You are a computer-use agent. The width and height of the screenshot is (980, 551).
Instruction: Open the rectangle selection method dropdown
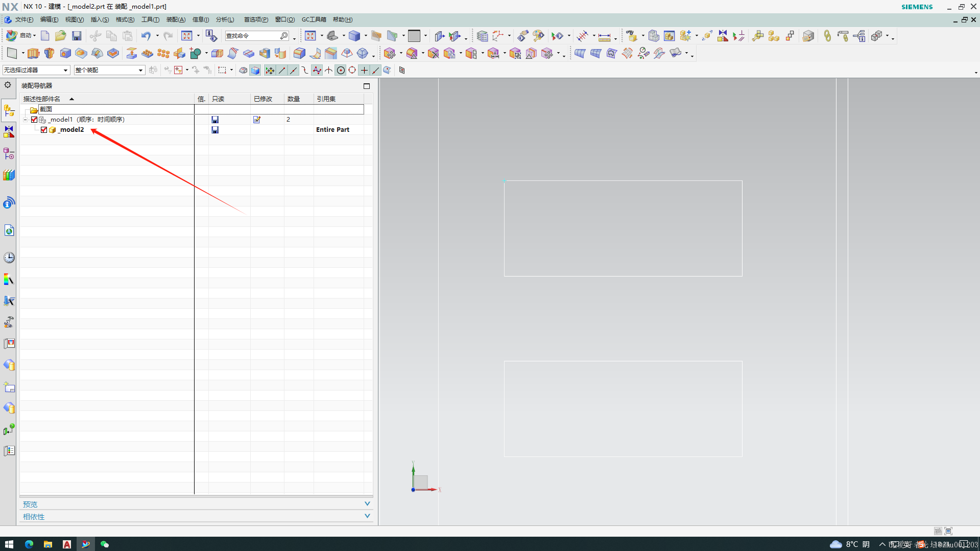pyautogui.click(x=231, y=70)
